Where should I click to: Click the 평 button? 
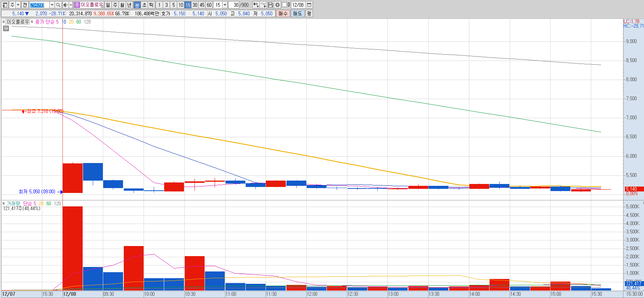[x=309, y=13]
